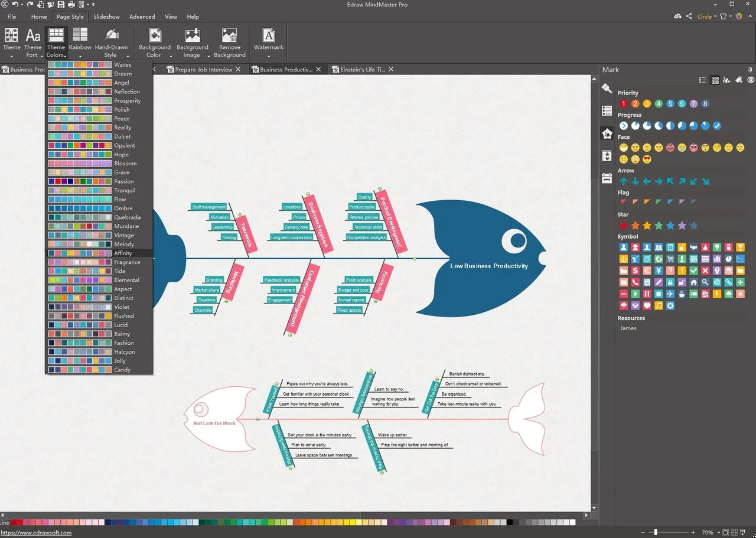756x538 pixels.
Task: Switch to Einstein's Life document tab
Action: [363, 69]
